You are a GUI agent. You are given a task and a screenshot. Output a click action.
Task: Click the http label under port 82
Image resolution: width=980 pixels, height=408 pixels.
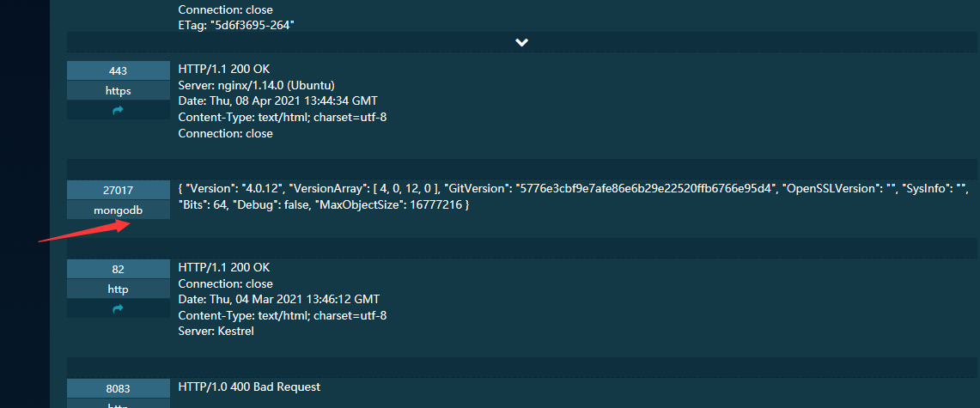(x=119, y=289)
